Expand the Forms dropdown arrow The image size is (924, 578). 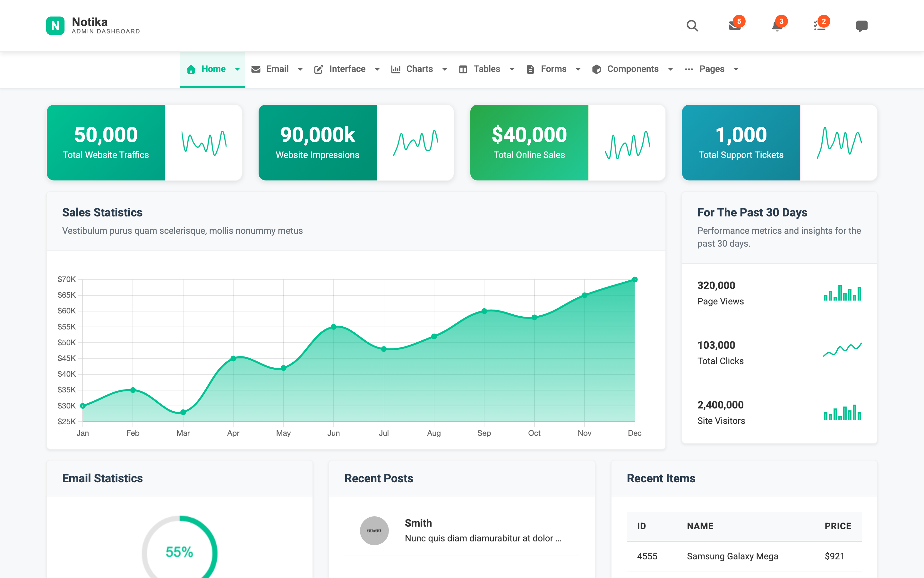578,69
